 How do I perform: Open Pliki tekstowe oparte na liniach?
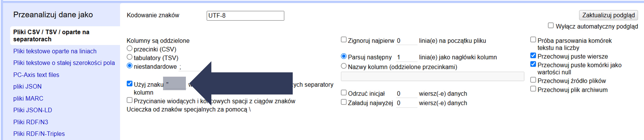(x=55, y=51)
